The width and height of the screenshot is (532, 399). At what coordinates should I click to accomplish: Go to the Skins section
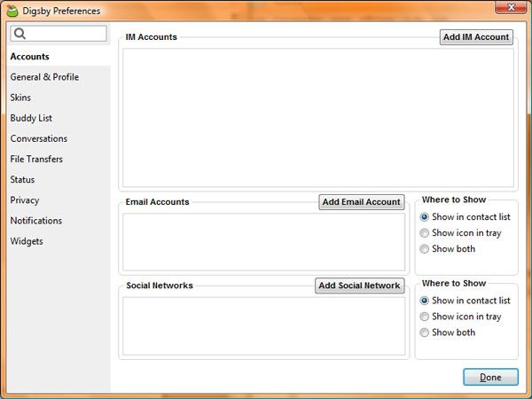point(20,98)
